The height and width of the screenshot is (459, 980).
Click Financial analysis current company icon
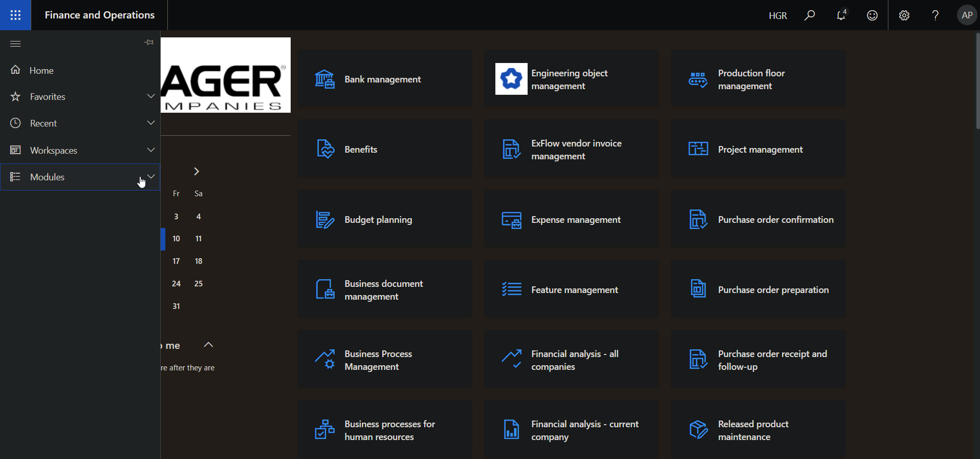(511, 430)
